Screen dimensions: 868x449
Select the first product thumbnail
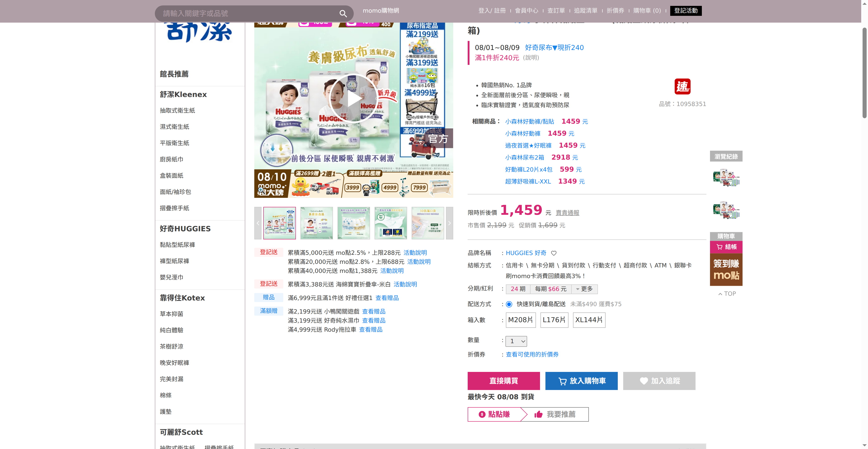pyautogui.click(x=279, y=223)
